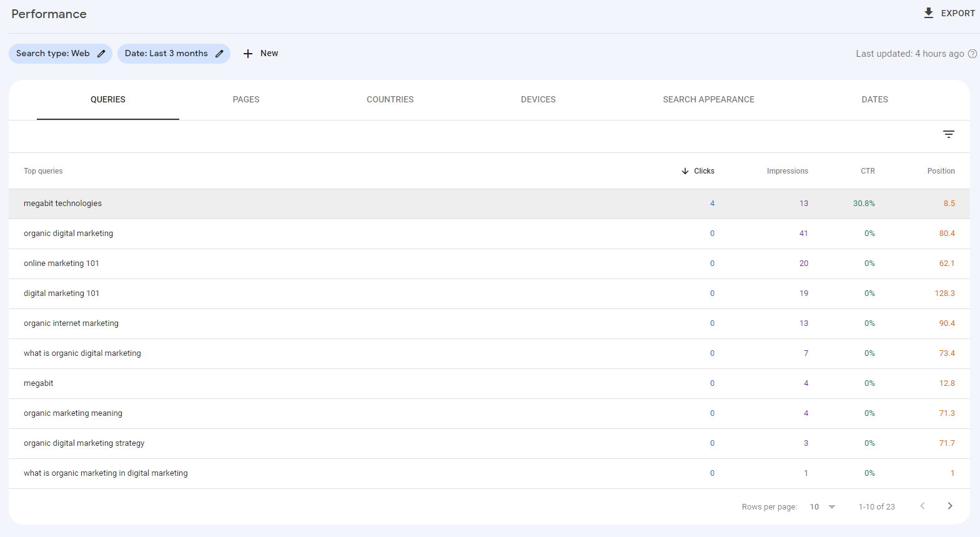Open the table filter rows icon

948,134
